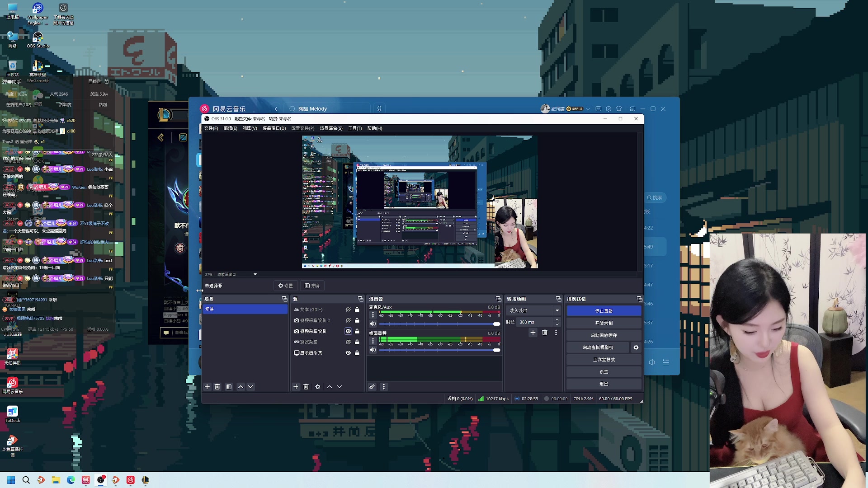The height and width of the screenshot is (488, 868).
Task: Open 文件(F) menu in OBS
Action: point(211,128)
